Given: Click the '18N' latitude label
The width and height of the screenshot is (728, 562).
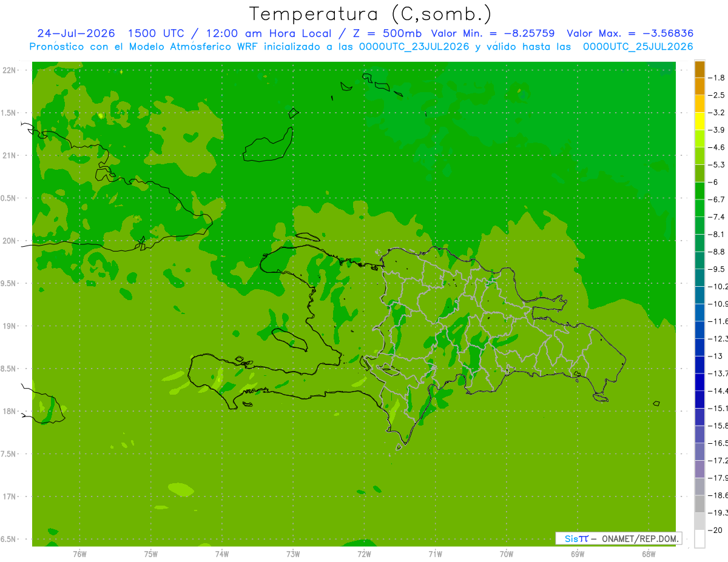Looking at the screenshot, I should 9,411.
